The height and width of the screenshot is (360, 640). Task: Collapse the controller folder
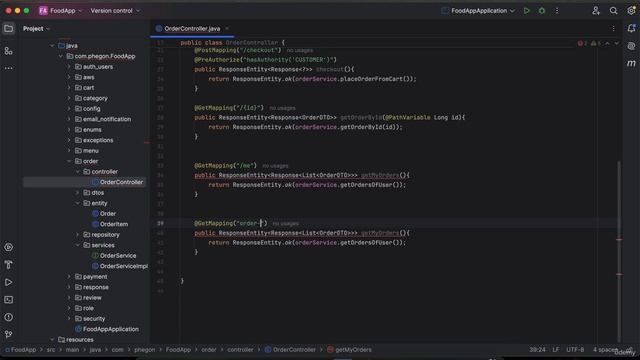point(78,172)
